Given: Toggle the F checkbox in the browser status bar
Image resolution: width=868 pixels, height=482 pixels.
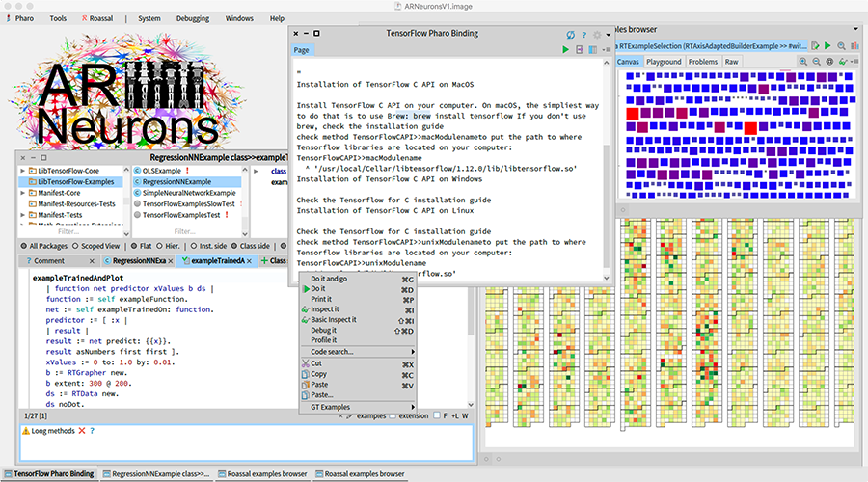Looking at the screenshot, I should coord(437,415).
